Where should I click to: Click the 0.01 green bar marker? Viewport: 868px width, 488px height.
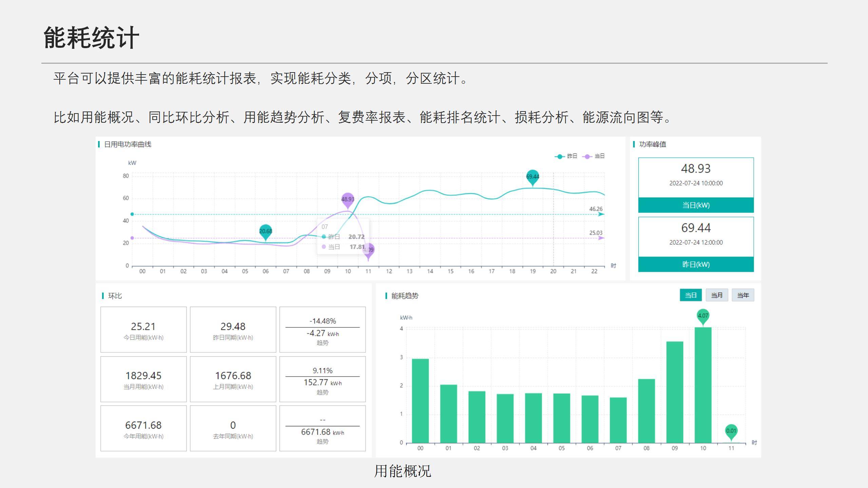tap(731, 431)
